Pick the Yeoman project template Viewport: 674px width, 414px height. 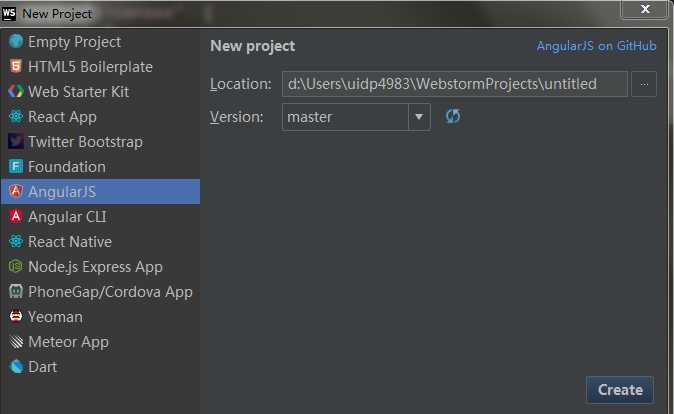coord(55,317)
